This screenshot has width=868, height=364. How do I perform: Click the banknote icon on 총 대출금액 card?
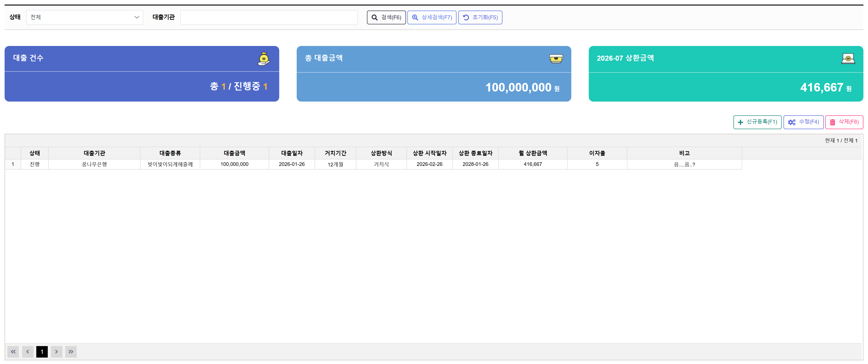(x=556, y=59)
